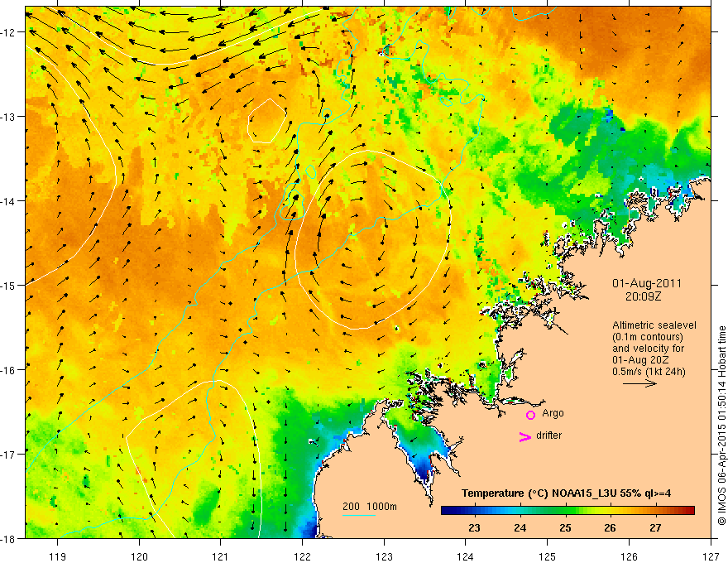728x563 pixels.
Task: Click the 'drifter' legend label
Action: point(548,435)
